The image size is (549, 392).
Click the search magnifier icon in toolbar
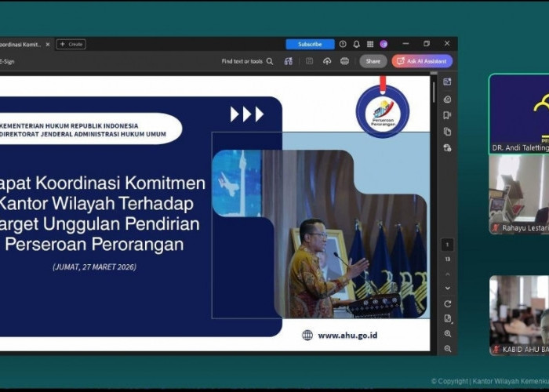coord(270,61)
